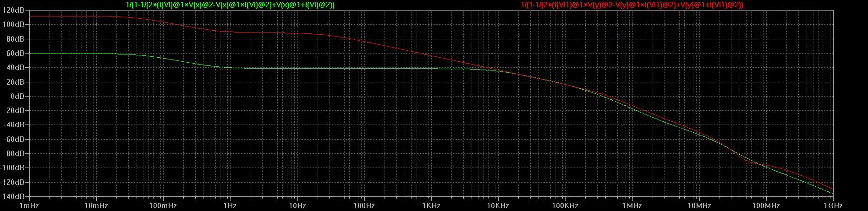Click the 100mHz frequency axis label
Viewport: 868px width, 211px height.
point(163,206)
